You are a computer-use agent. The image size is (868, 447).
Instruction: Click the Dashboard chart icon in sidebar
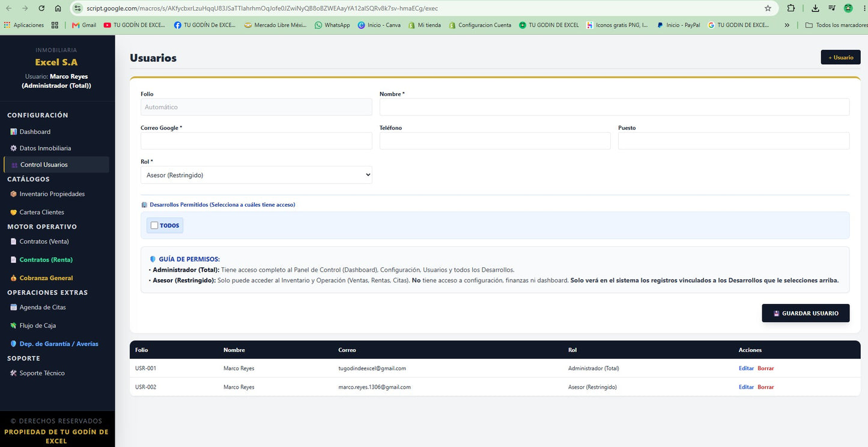coord(14,132)
